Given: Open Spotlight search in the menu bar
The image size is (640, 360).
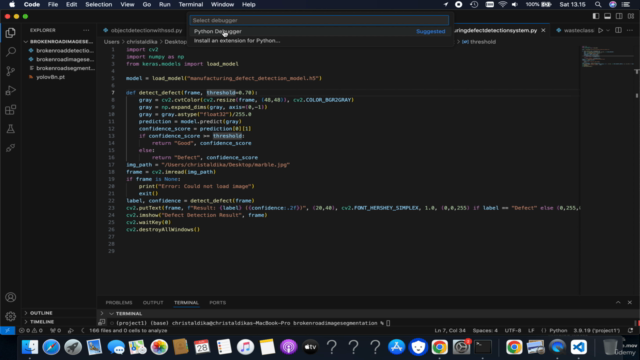Looking at the screenshot, I should (x=598, y=4).
